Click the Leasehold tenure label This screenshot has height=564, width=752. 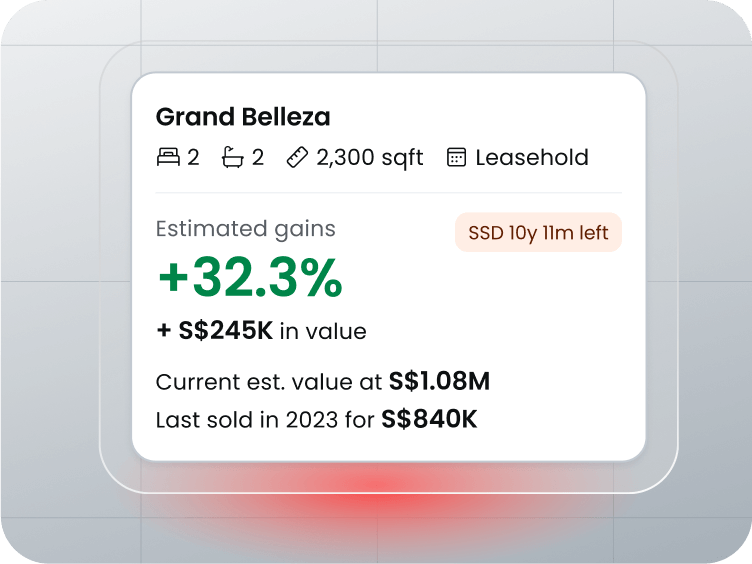(x=532, y=157)
